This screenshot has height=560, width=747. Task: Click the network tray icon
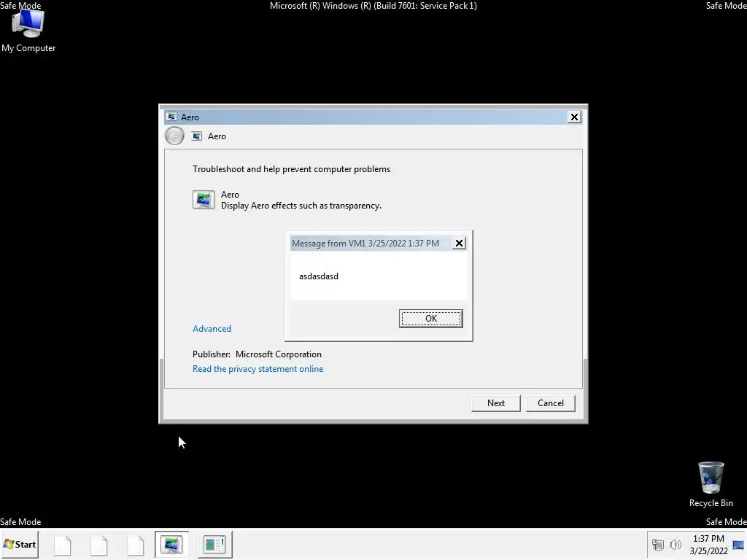click(x=658, y=544)
